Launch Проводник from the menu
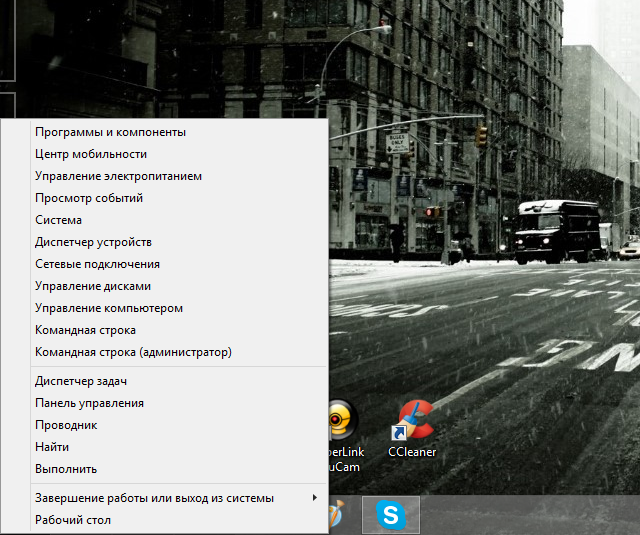Viewport: 640px width, 535px height. (x=66, y=425)
